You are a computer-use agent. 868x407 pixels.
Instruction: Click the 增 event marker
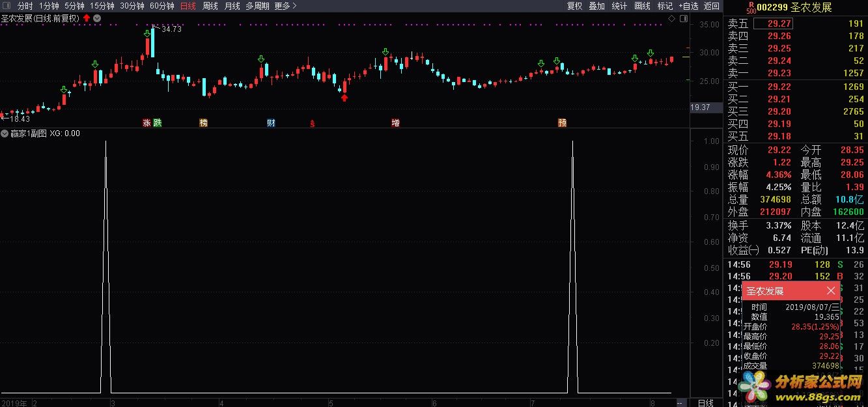pyautogui.click(x=395, y=122)
